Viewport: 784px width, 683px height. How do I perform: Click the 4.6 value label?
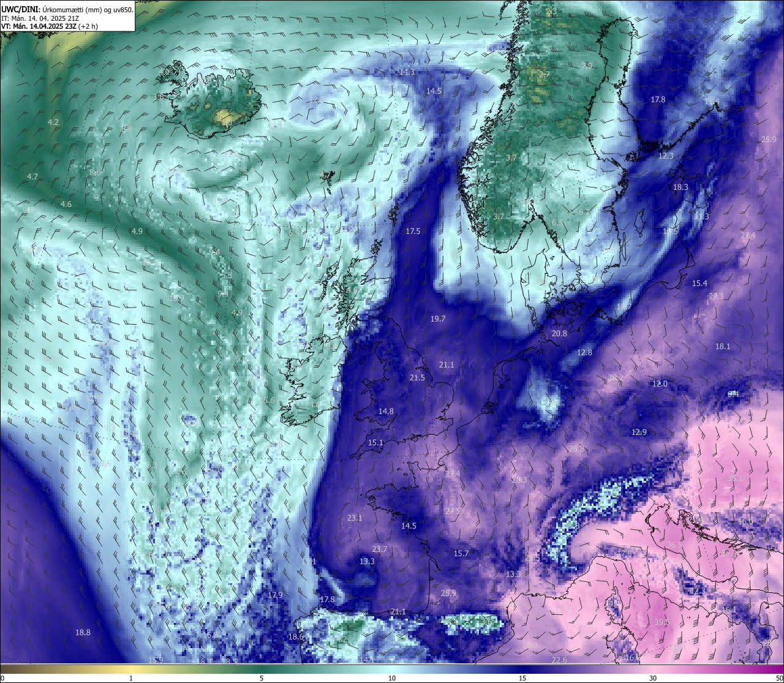[66, 205]
